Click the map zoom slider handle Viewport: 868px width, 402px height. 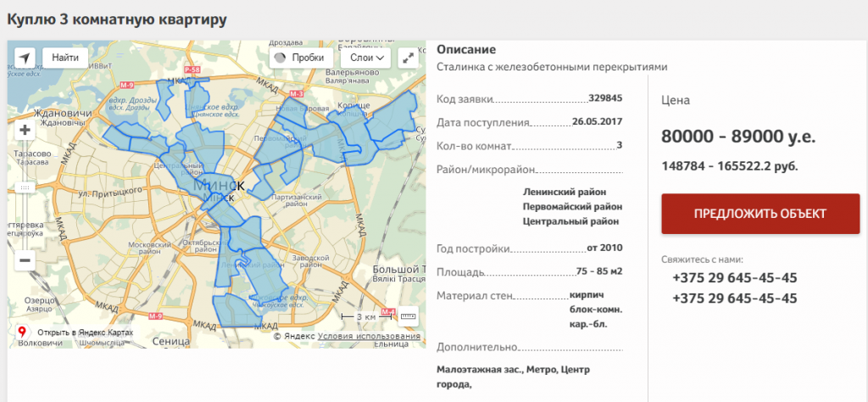(x=25, y=187)
